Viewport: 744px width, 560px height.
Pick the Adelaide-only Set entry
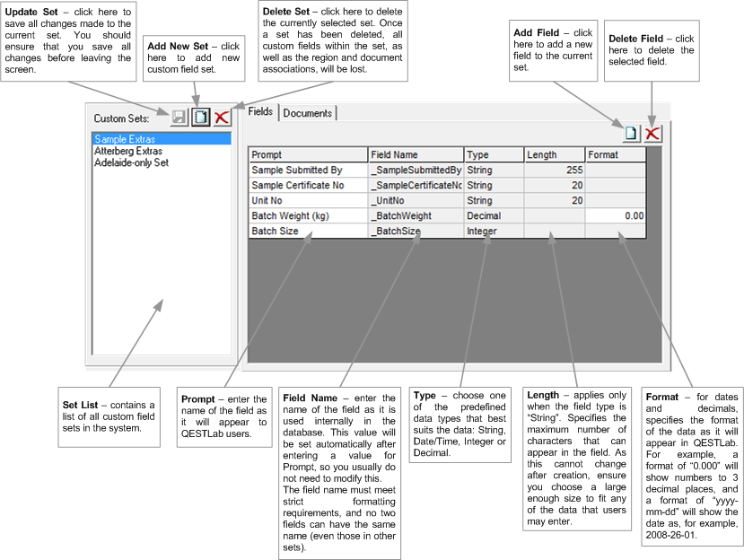pyautogui.click(x=131, y=163)
